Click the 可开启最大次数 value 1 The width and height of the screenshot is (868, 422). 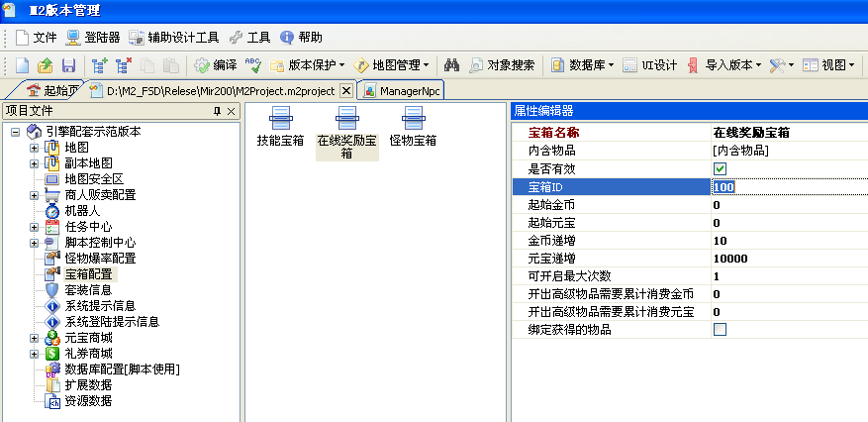click(x=717, y=276)
